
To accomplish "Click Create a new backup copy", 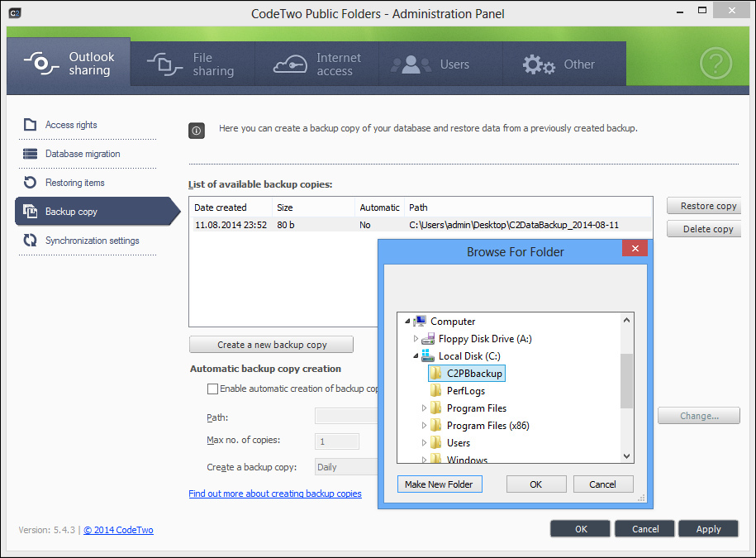I will (x=272, y=345).
